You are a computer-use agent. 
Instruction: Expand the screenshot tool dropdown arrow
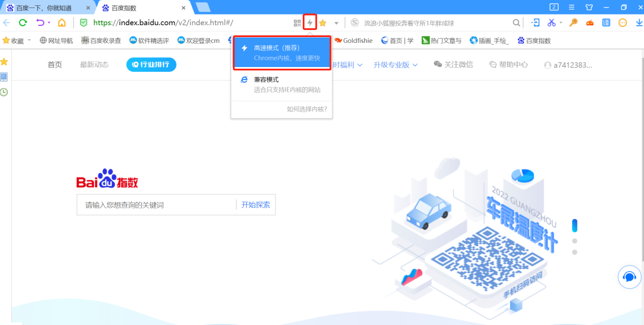(561, 23)
